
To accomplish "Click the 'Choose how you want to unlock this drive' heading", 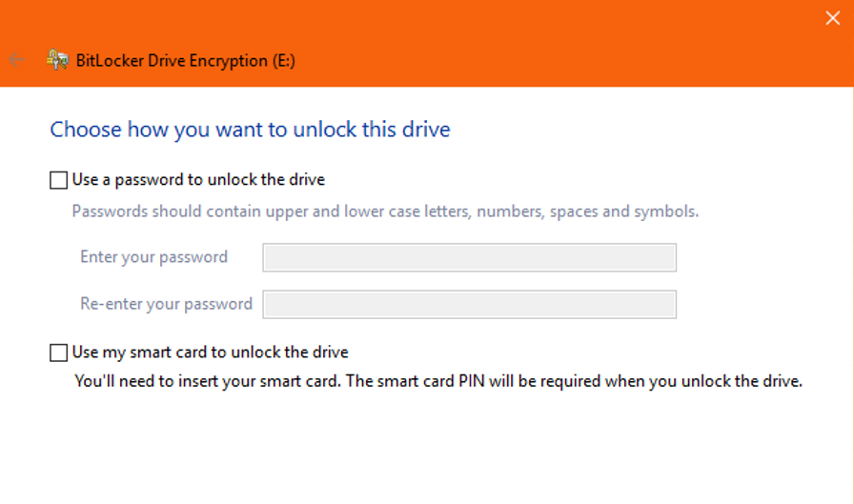I will click(250, 130).
